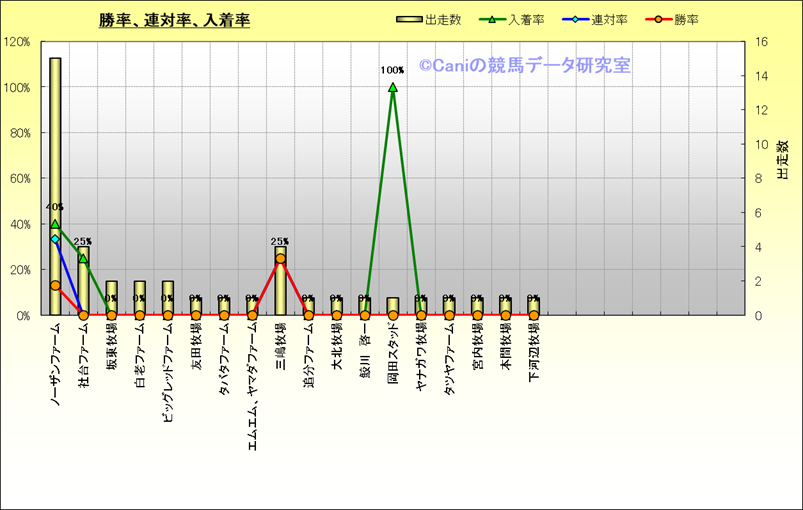The width and height of the screenshot is (803, 510).
Task: Select the green triangle peak at 岡田スタッド
Action: pyautogui.click(x=393, y=88)
